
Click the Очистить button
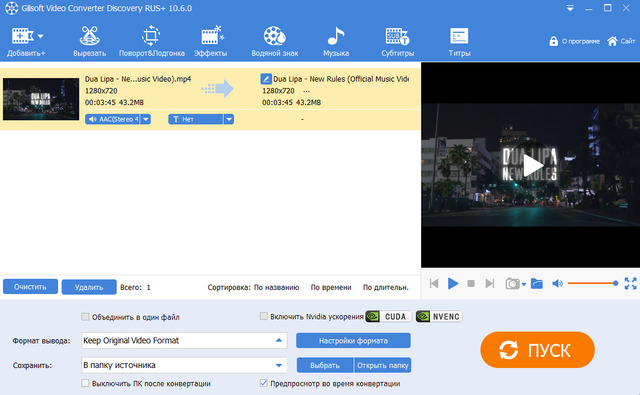coord(30,287)
